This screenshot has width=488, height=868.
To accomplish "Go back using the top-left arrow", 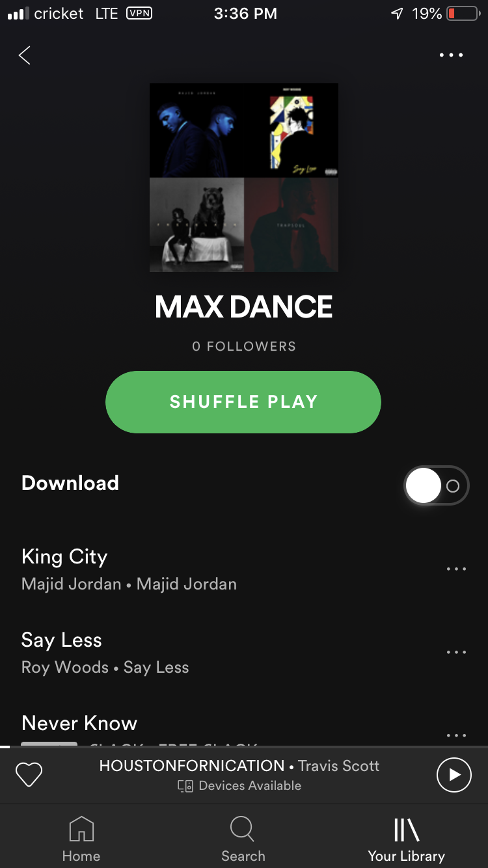I will (25, 55).
